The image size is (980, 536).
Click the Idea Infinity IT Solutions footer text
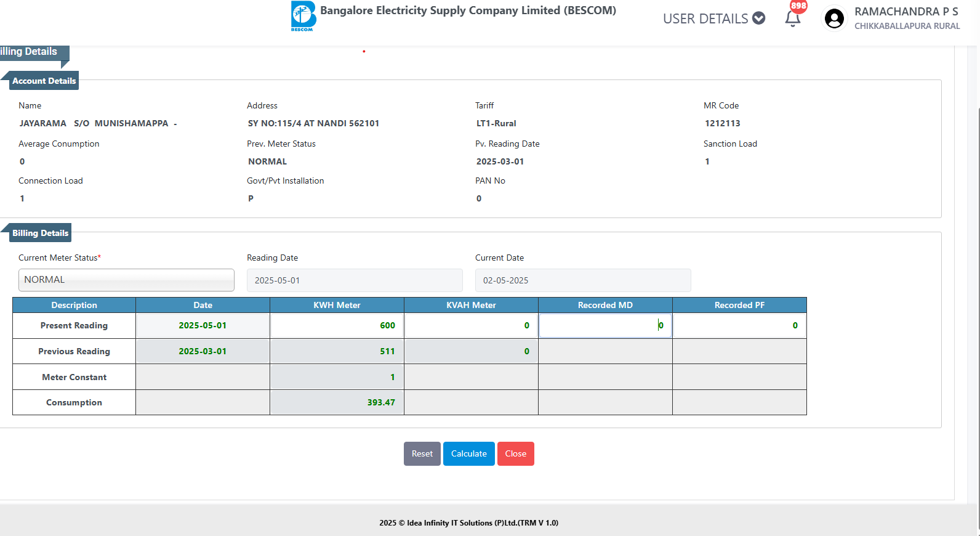469,523
